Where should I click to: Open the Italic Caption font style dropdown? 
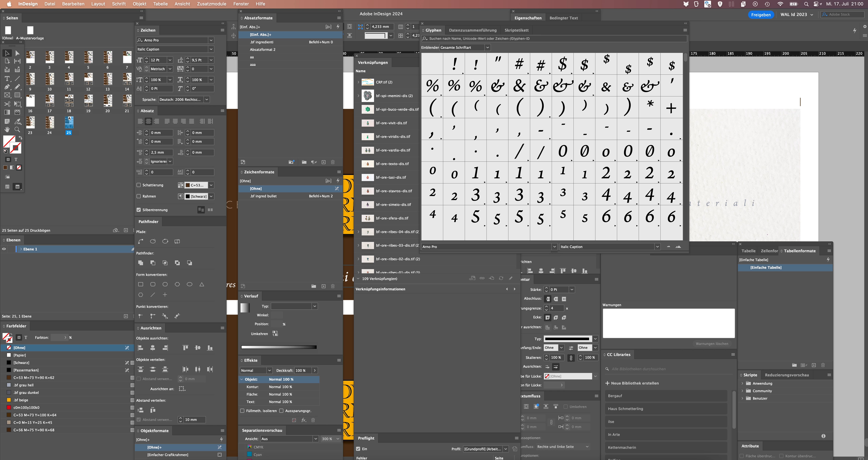click(211, 49)
